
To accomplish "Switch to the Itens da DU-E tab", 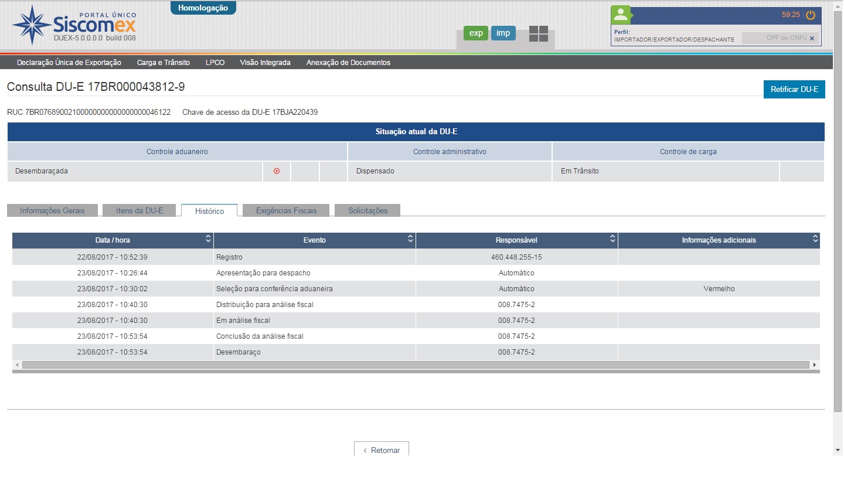I will click(x=139, y=211).
